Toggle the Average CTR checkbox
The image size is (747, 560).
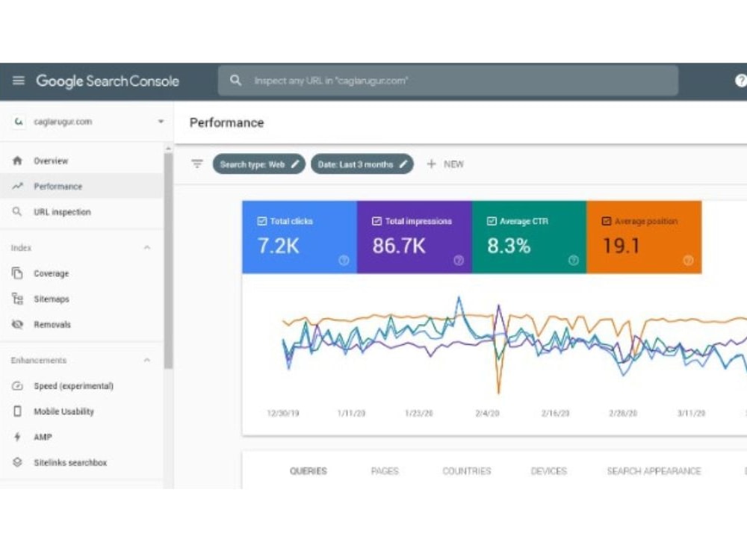(492, 221)
